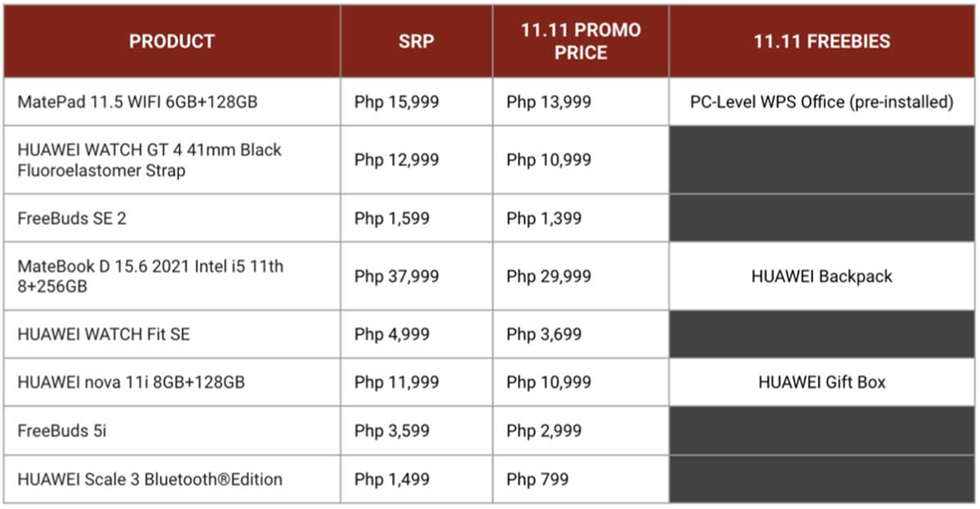Select MateBook D 15.6 2021 product cell

(171, 276)
